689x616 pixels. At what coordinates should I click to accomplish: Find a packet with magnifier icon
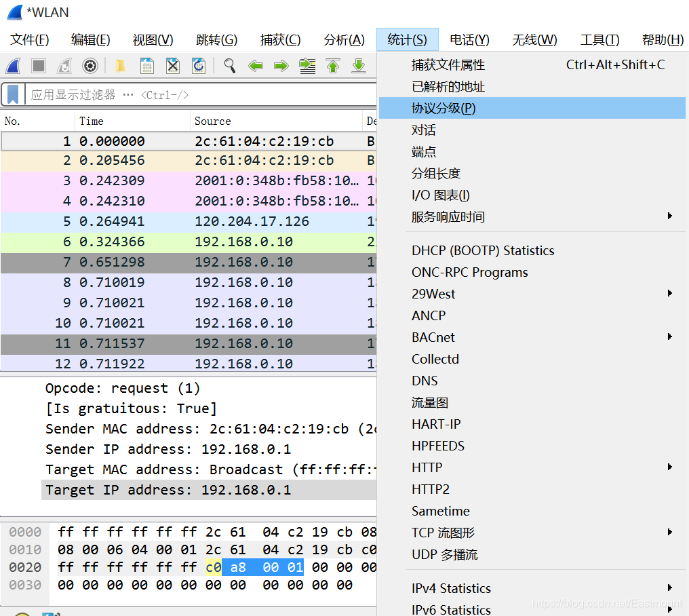click(229, 66)
